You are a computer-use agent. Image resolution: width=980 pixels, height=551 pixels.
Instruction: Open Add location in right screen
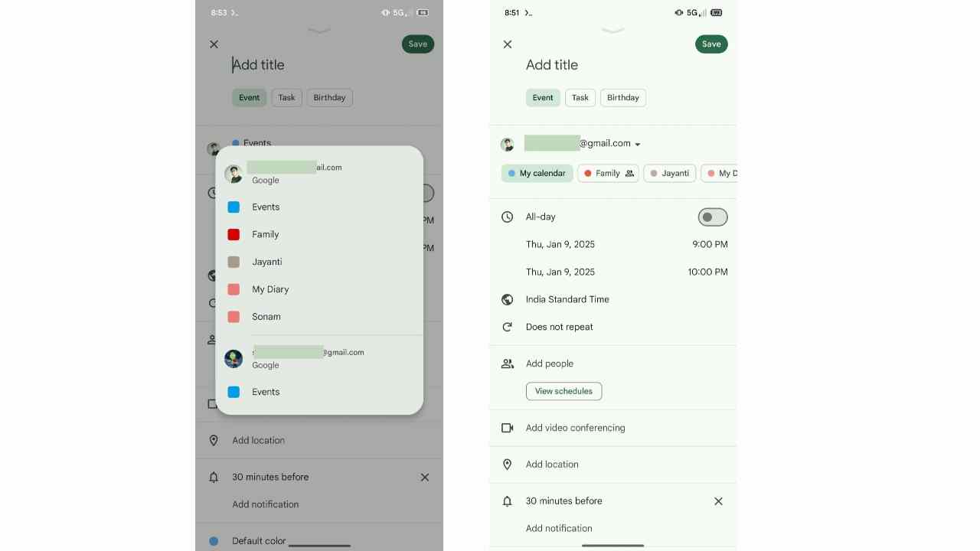[x=552, y=465]
